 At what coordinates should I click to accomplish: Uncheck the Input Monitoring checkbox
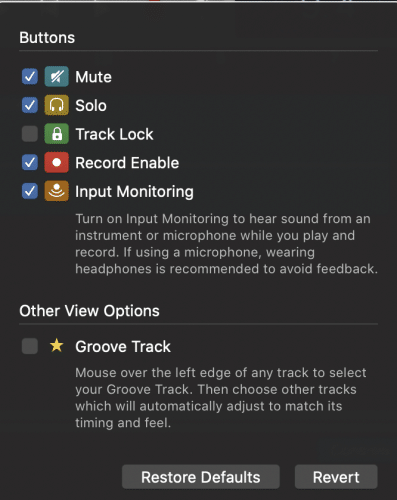30,191
